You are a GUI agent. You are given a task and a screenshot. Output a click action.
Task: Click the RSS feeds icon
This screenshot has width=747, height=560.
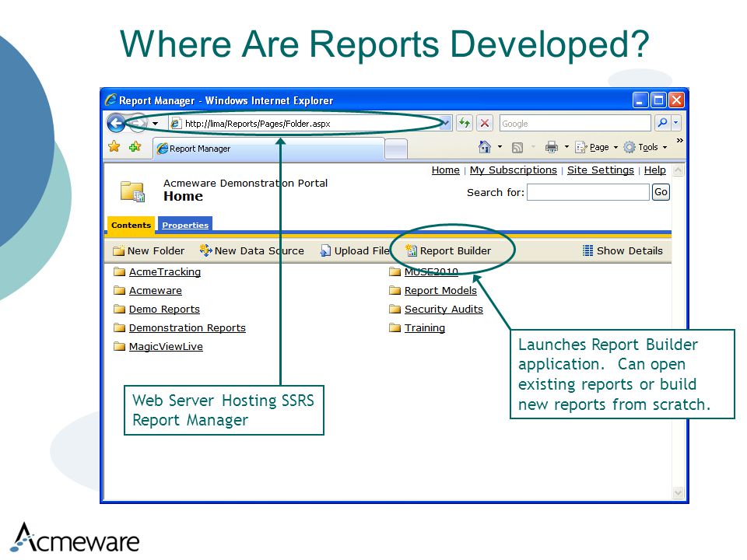pos(517,148)
